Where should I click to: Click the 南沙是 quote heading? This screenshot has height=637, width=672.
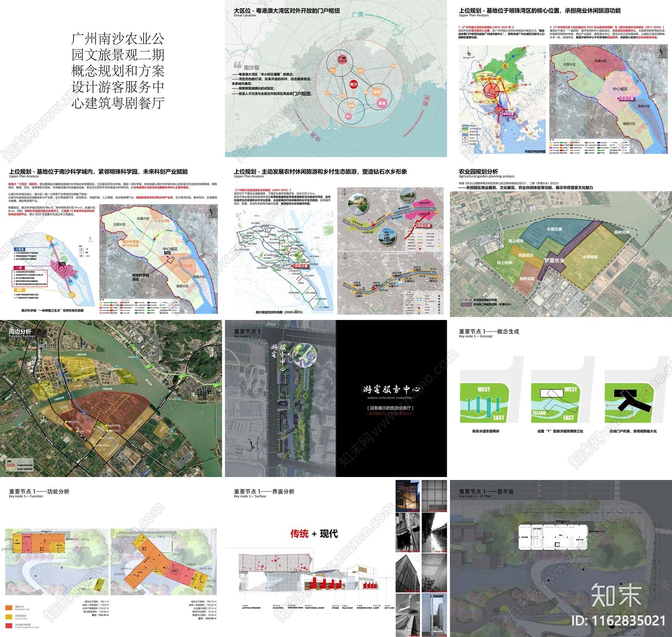(x=251, y=67)
